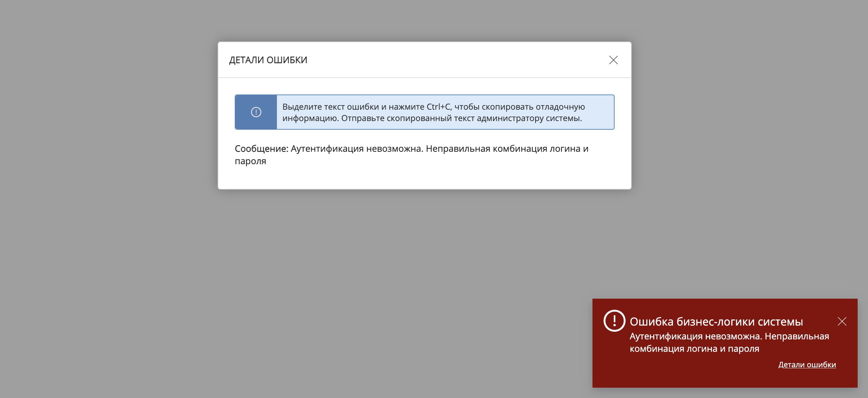The width and height of the screenshot is (868, 398).
Task: Click the 'Сообщение:' error text line
Action: (x=411, y=149)
